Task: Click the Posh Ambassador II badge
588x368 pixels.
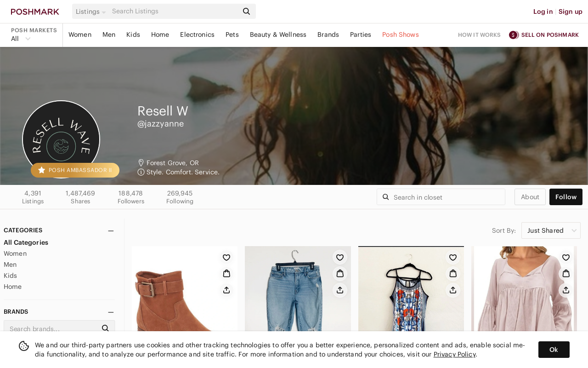Action: click(75, 170)
